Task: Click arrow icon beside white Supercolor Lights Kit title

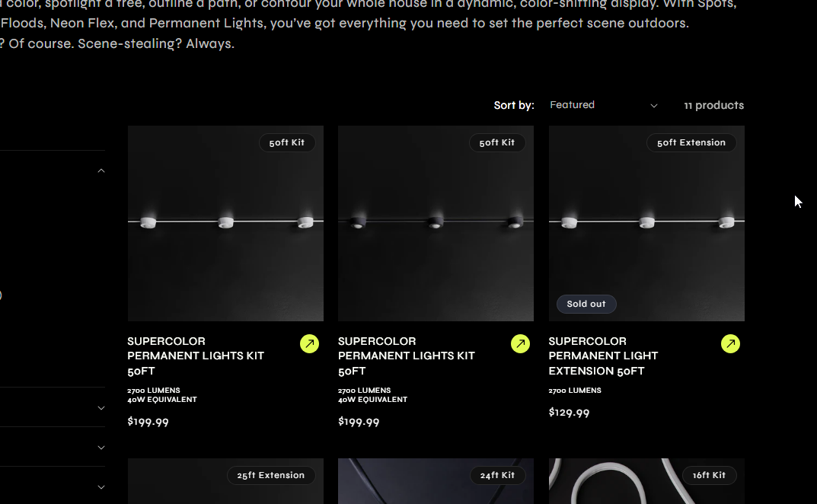Action: (x=309, y=344)
